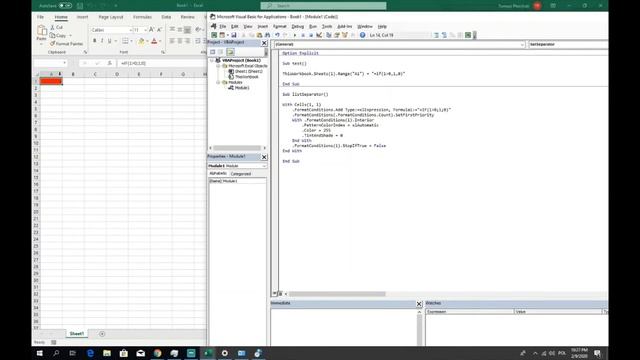Activate the Format Painter tool

tap(67, 44)
